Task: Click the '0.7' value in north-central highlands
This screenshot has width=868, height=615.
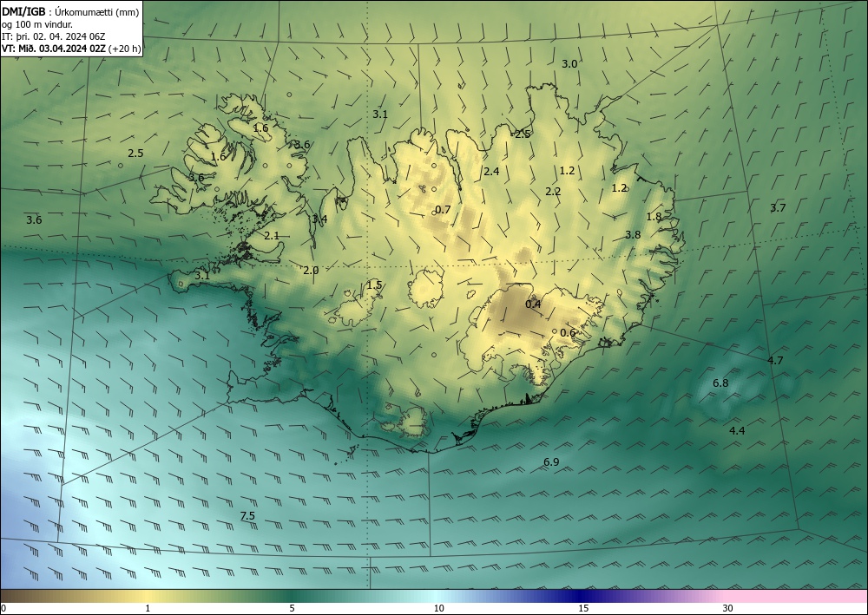Action: [443, 209]
